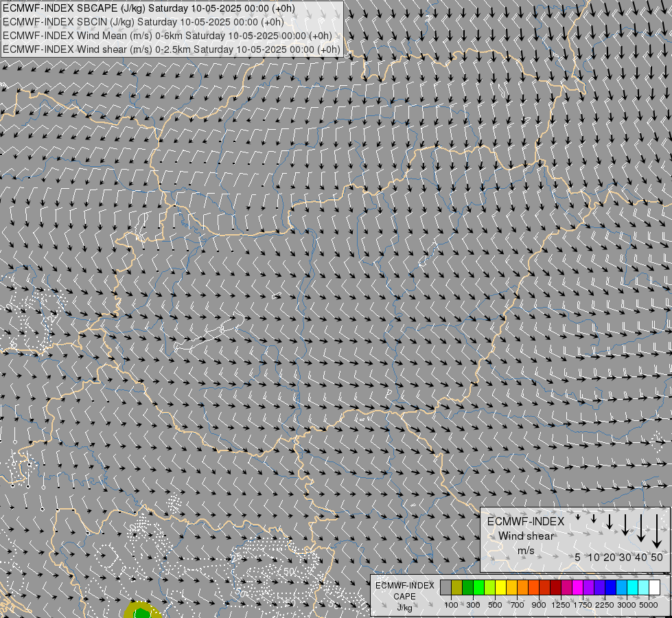Click the 40 m/s wind shear legend arrow
The width and height of the screenshot is (672, 618).
[641, 528]
